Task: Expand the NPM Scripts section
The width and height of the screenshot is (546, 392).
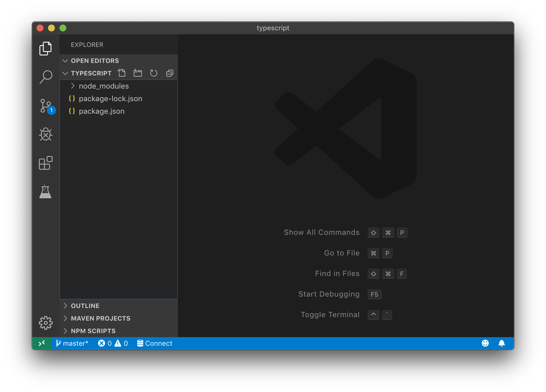Action: 93,331
